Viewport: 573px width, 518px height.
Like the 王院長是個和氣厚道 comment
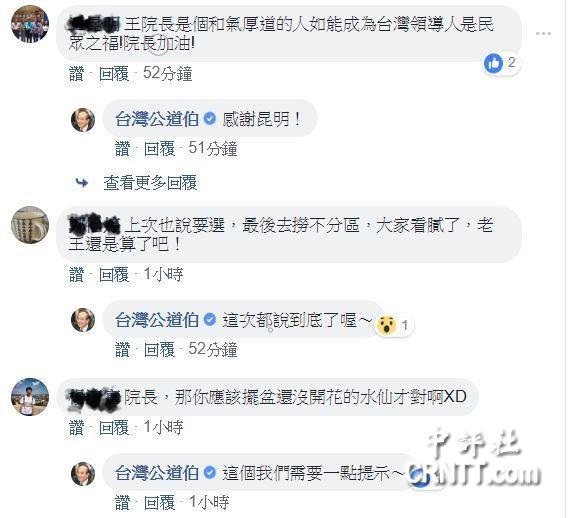[76, 73]
